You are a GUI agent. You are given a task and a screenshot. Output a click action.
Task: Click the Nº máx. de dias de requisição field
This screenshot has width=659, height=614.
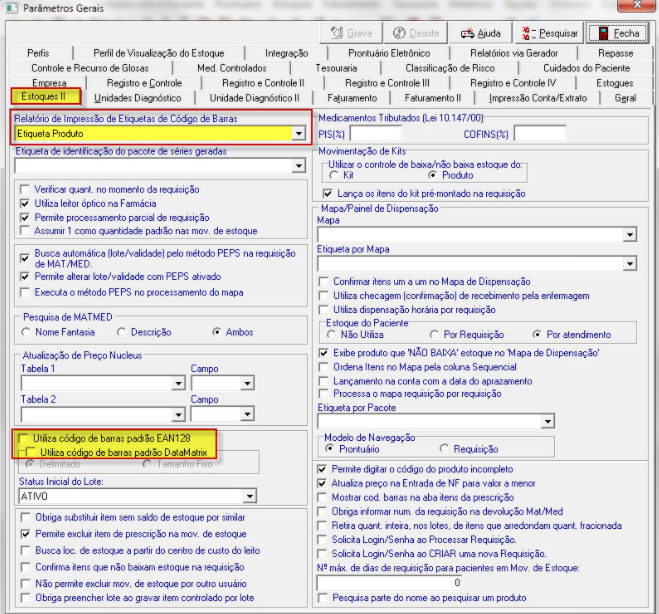pos(390,583)
